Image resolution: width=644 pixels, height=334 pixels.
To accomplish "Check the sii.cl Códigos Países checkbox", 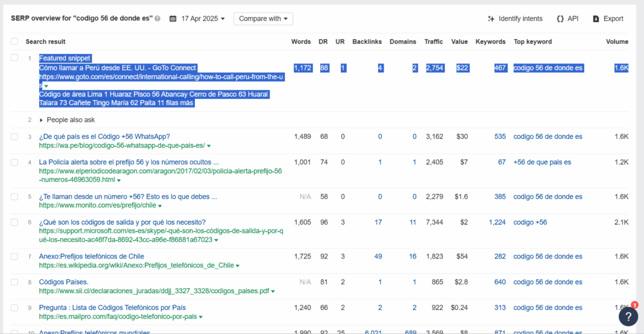I will [x=14, y=282].
